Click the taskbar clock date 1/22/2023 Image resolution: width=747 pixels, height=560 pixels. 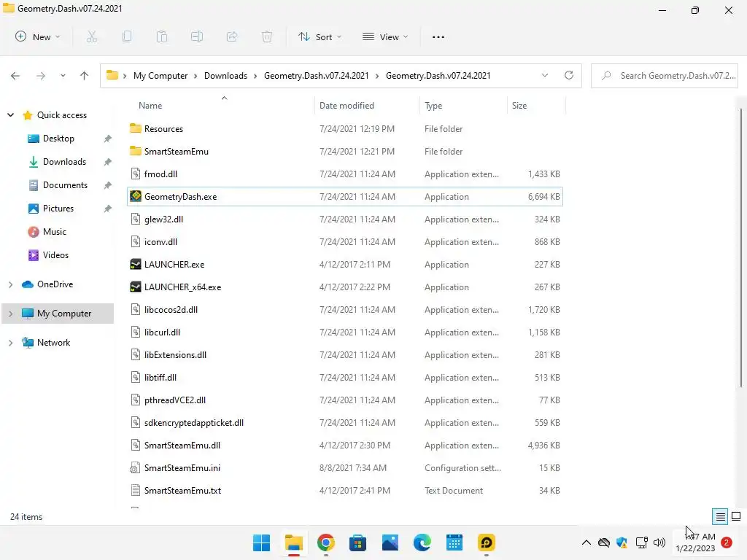pos(695,548)
